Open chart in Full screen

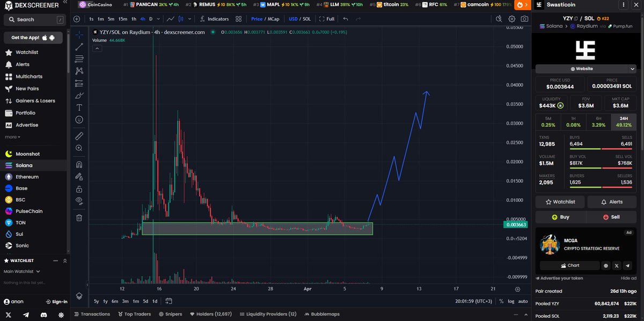tap(327, 19)
